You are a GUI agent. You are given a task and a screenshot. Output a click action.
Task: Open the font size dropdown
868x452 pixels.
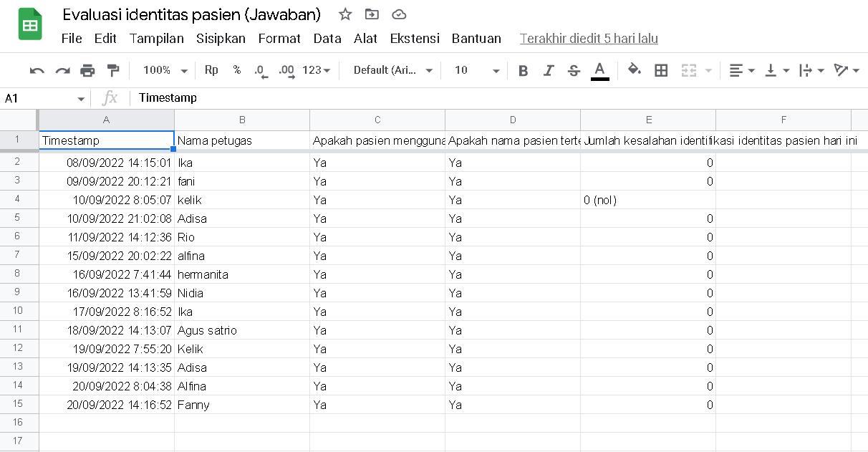477,70
